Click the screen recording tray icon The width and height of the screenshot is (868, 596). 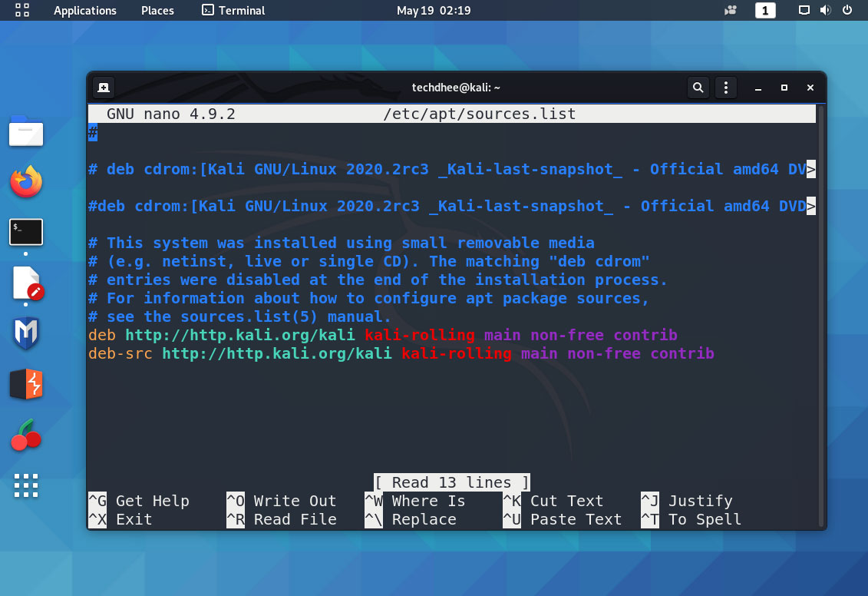731,11
